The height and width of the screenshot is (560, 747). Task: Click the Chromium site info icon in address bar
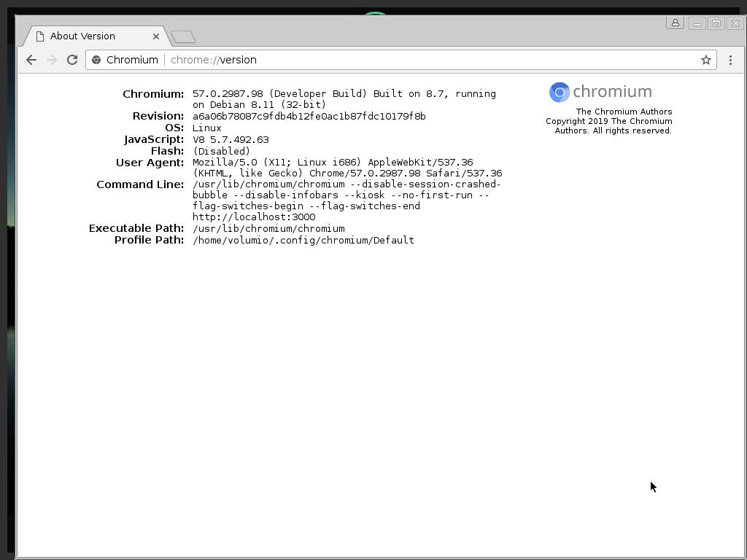[x=96, y=60]
